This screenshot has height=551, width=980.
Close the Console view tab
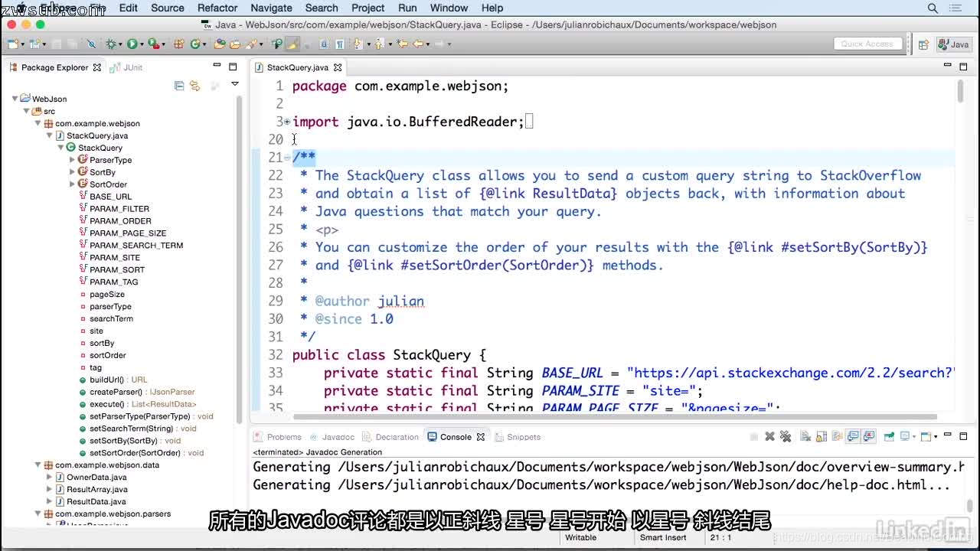pos(481,437)
